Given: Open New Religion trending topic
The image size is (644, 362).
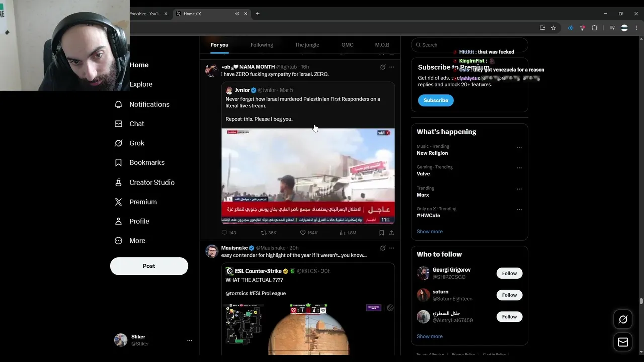Looking at the screenshot, I should pos(432,153).
